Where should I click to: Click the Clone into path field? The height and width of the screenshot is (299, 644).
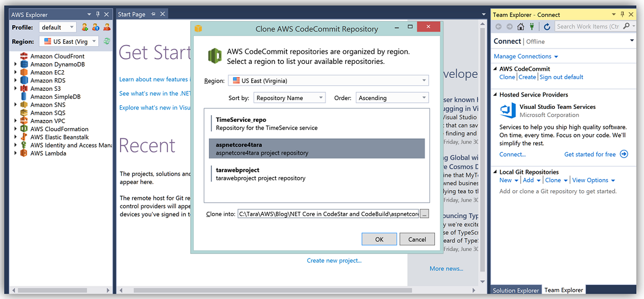tap(328, 214)
